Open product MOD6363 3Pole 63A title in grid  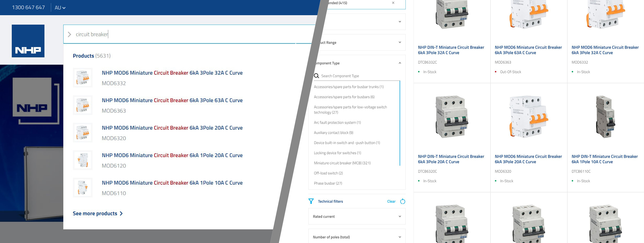pyautogui.click(x=528, y=50)
